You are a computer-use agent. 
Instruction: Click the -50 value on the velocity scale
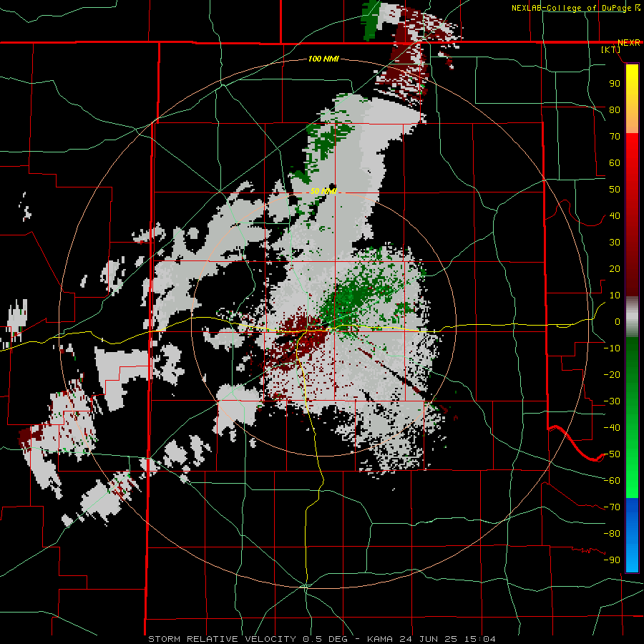point(612,454)
